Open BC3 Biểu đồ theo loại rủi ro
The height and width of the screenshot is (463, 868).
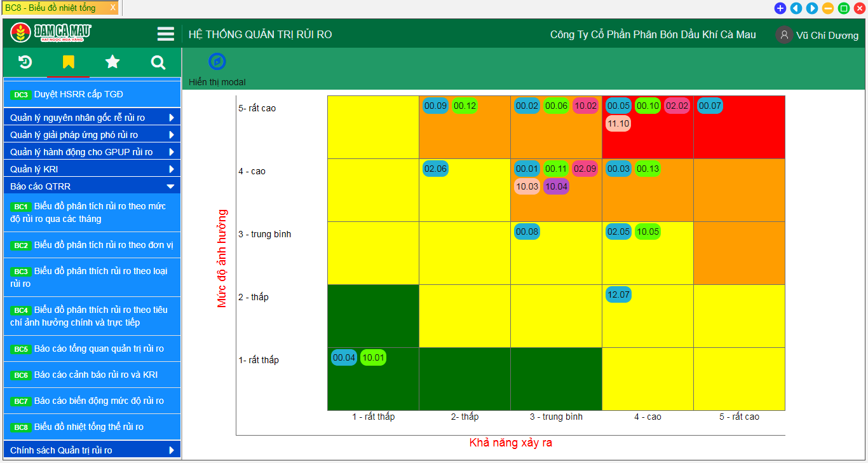(92, 277)
